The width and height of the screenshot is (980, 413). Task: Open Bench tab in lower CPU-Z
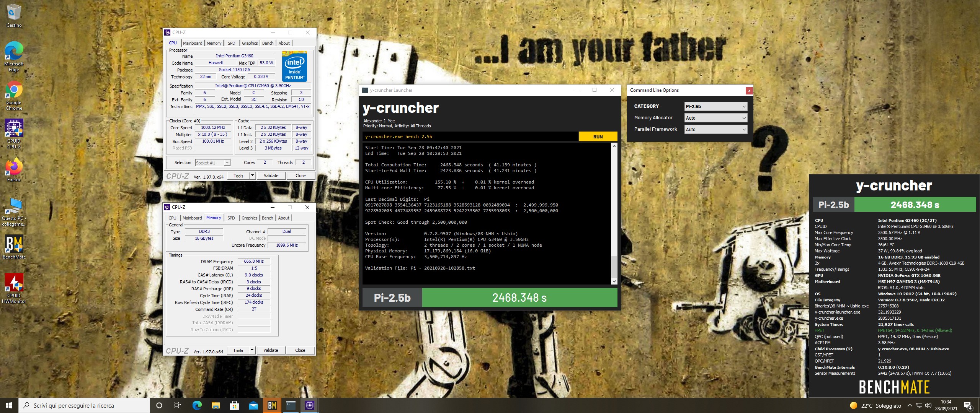[268, 218]
